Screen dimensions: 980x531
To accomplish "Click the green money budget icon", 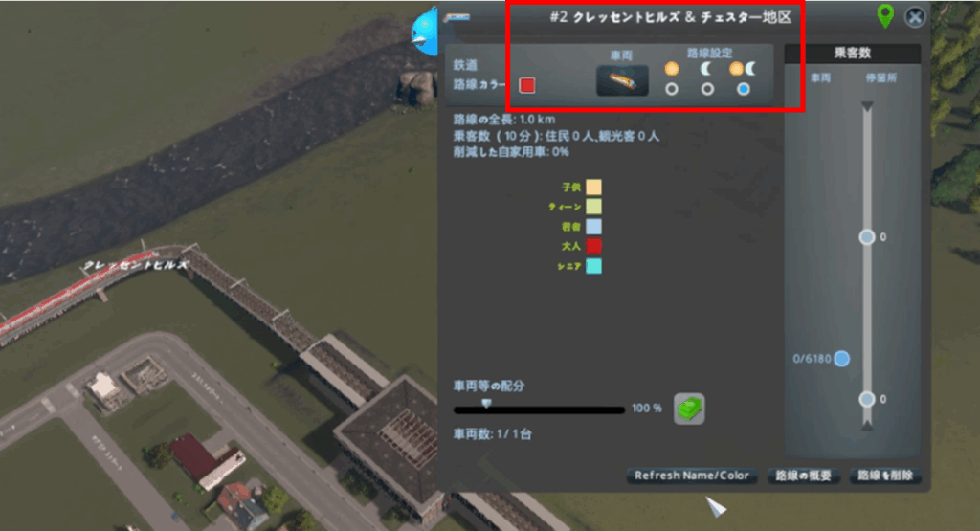I will 689,409.
